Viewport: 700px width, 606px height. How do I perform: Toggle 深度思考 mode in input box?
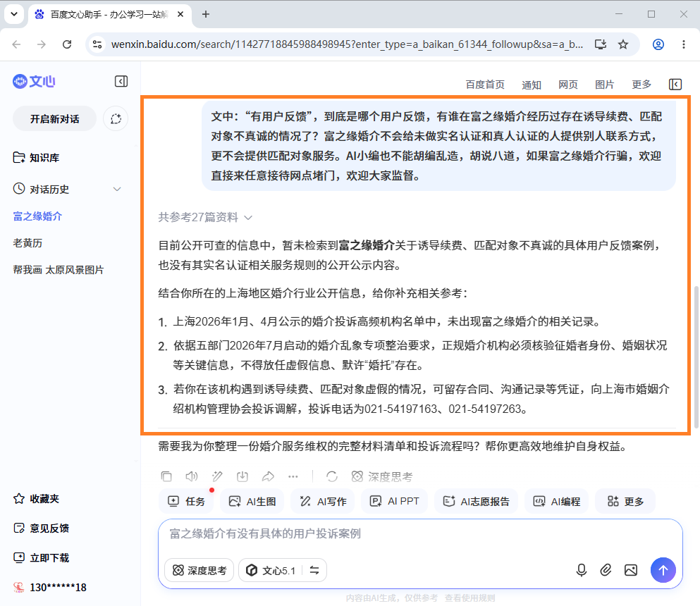pos(199,570)
